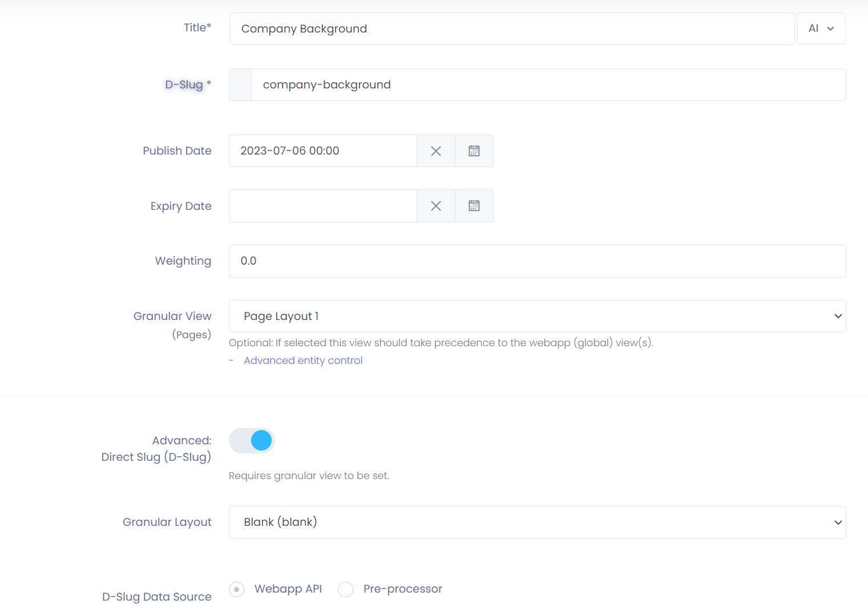868x608 pixels.
Task: Click the chevron on the Granular View selector
Action: 838,316
